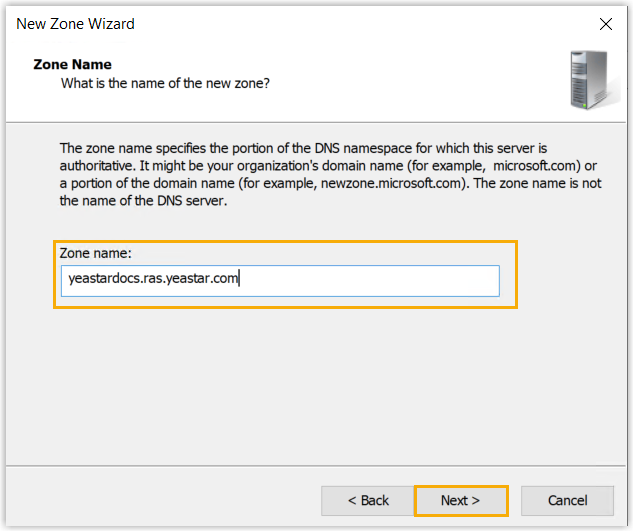Click the server icon in the wizard header
634x532 pixels.
tap(588, 80)
